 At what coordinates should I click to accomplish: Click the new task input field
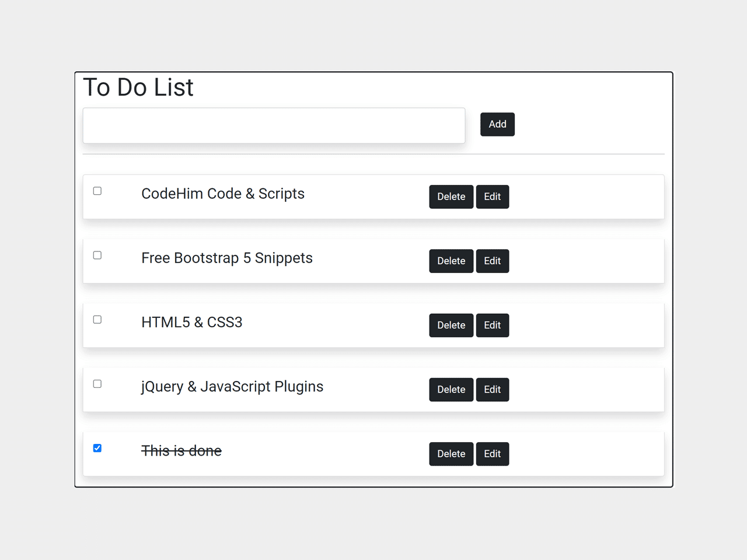(273, 125)
